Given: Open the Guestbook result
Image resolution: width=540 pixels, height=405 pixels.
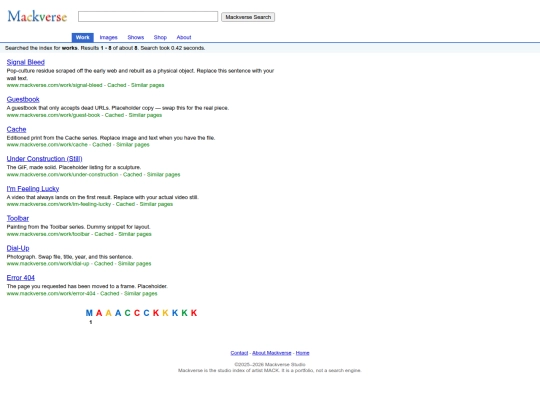Looking at the screenshot, I should (x=23, y=99).
